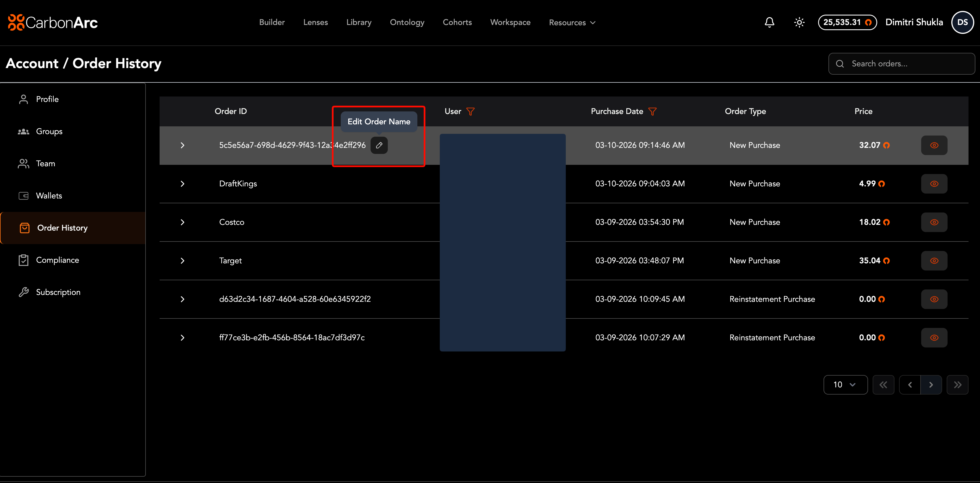The image size is (980, 483).
Task: Navigate to the Ontology tab
Action: pos(407,22)
